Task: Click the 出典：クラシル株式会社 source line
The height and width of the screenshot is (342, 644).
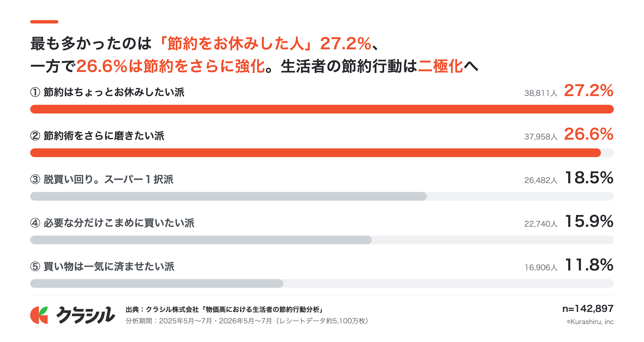Action: [x=225, y=309]
